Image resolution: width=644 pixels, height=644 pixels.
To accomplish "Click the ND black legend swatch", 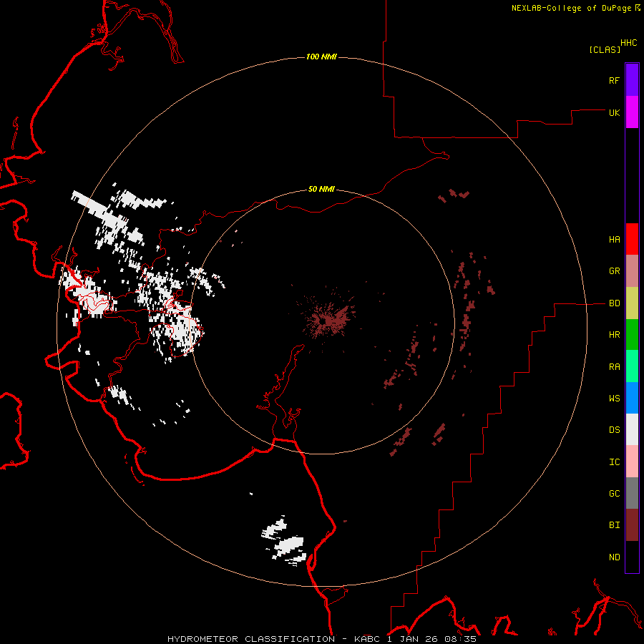I will (x=632, y=557).
